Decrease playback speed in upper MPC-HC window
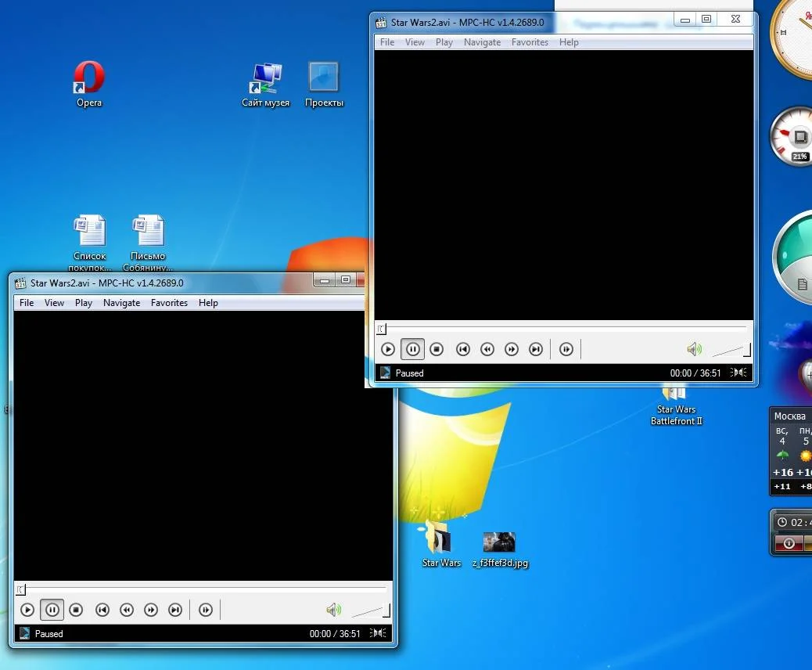This screenshot has height=670, width=812. (x=487, y=349)
